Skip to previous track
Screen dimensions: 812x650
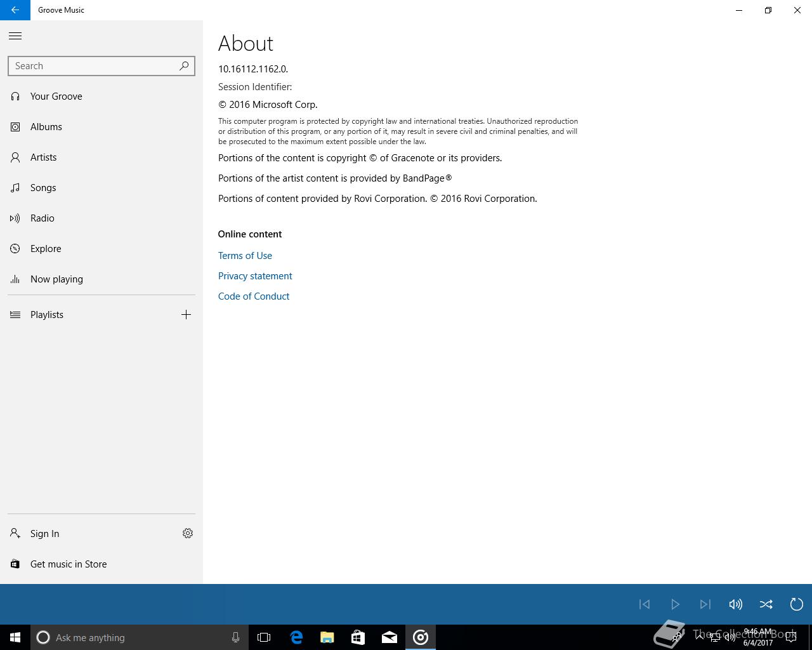[645, 604]
